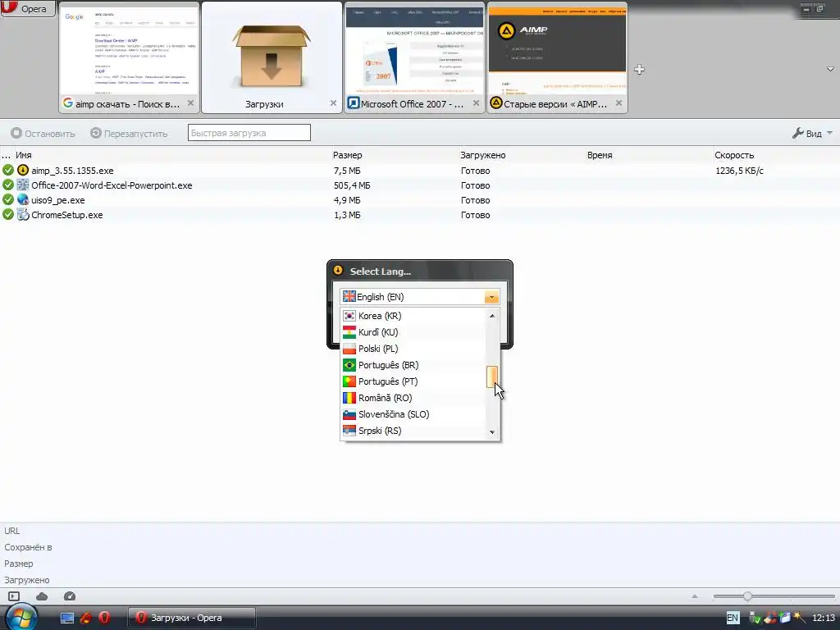This screenshot has width=840, height=630.
Task: Close the 'aimp скачать' tab
Action: (x=190, y=103)
